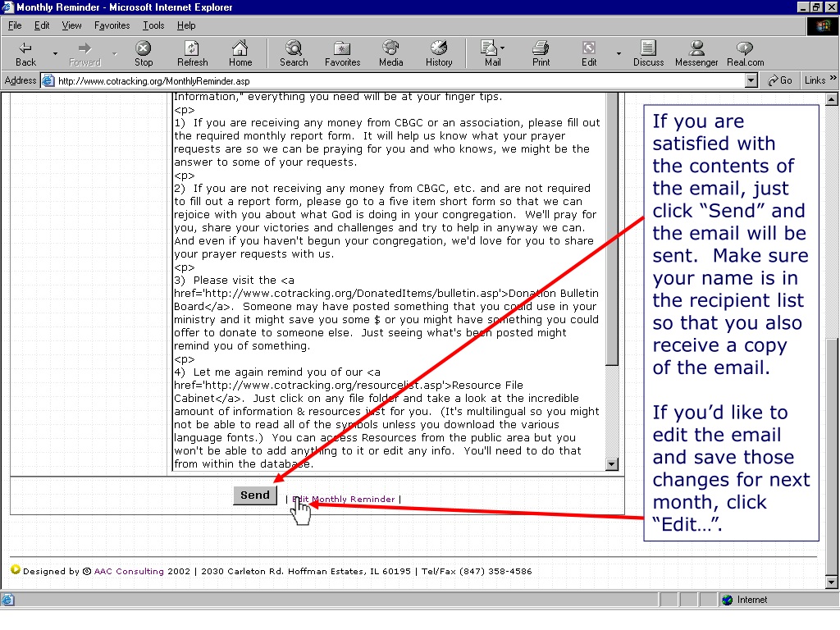Open the Media toolbar icon

[x=390, y=53]
